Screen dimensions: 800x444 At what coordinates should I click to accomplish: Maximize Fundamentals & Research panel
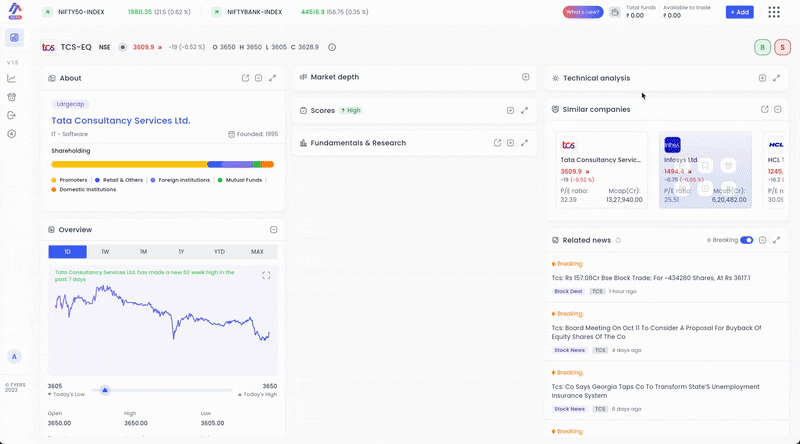click(524, 143)
